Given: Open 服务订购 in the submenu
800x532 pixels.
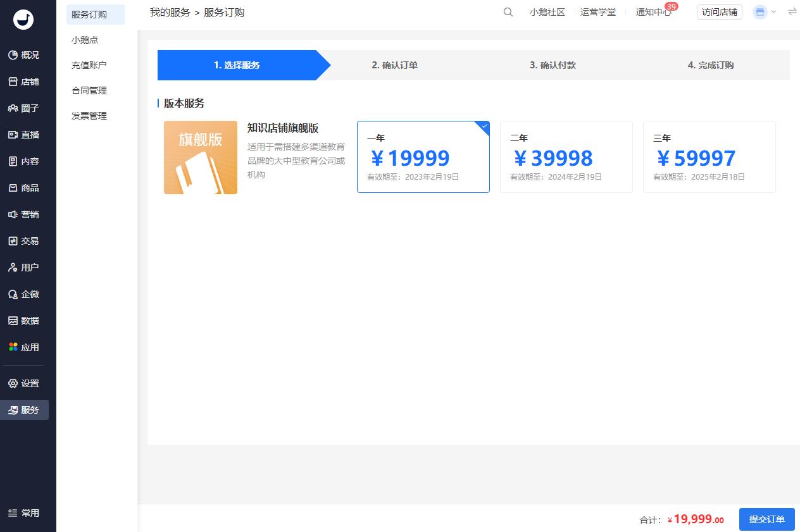Looking at the screenshot, I should click(x=96, y=15).
